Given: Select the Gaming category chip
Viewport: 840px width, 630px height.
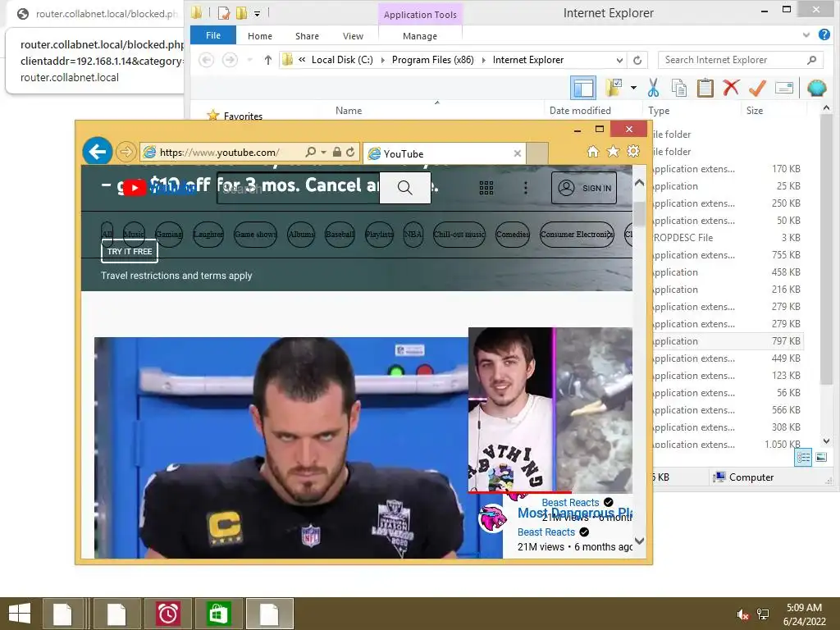Looking at the screenshot, I should pyautogui.click(x=169, y=234).
